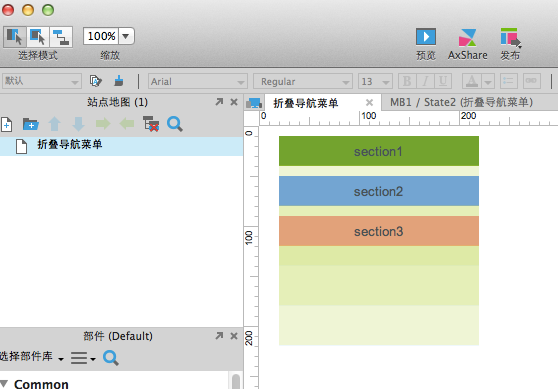Image resolution: width=558 pixels, height=389 pixels.
Task: Move page up with blue arrow
Action: coord(54,124)
